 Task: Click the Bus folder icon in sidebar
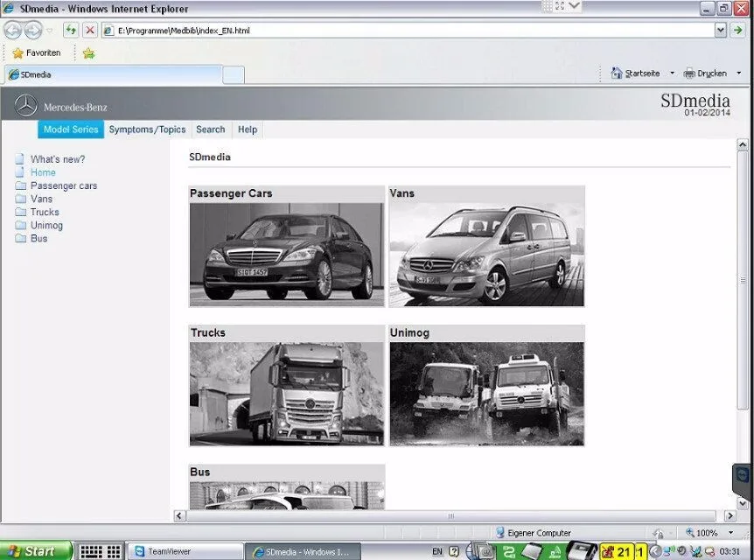pyautogui.click(x=20, y=238)
